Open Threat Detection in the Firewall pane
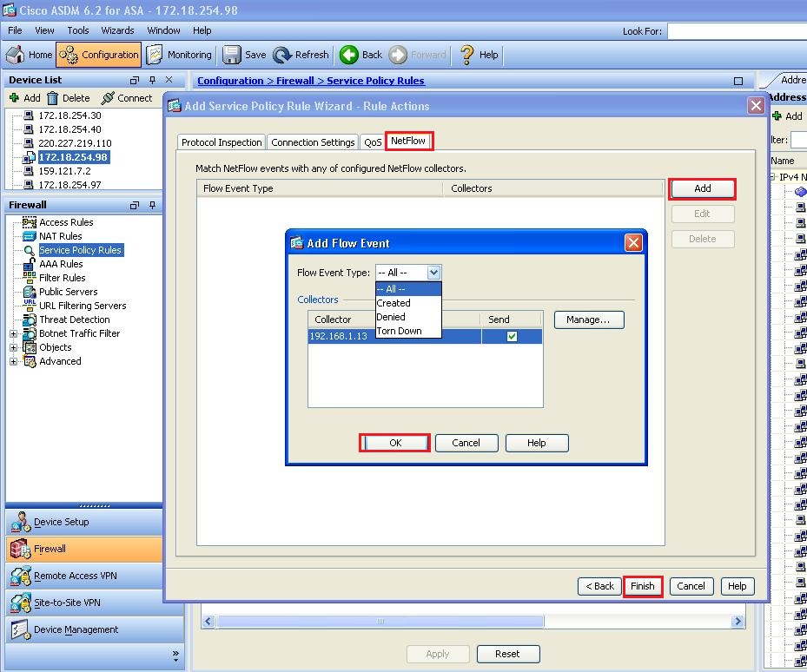 click(x=73, y=319)
